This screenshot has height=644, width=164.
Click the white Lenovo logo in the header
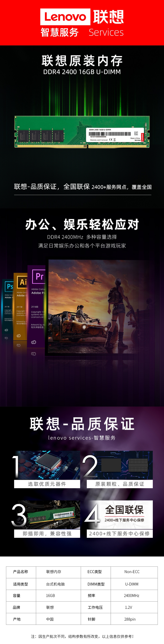(x=65, y=17)
